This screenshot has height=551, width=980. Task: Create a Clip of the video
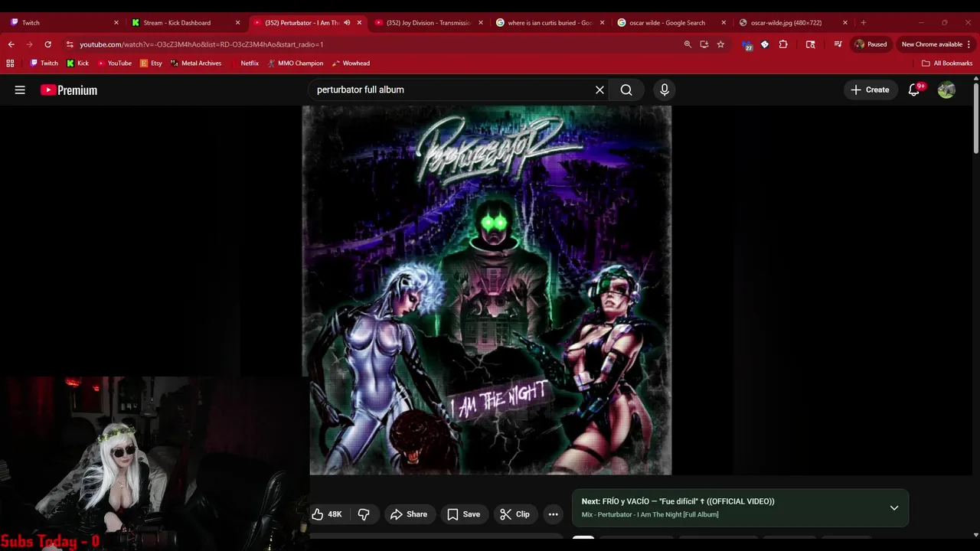514,514
